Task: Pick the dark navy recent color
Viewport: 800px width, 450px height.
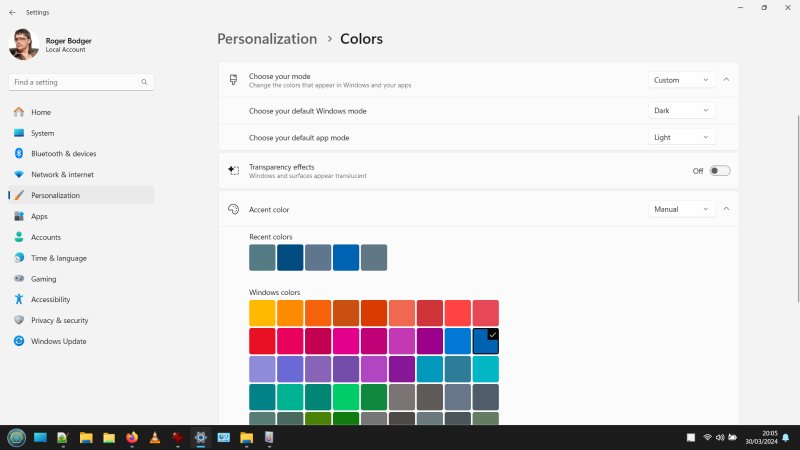Action: 290,258
